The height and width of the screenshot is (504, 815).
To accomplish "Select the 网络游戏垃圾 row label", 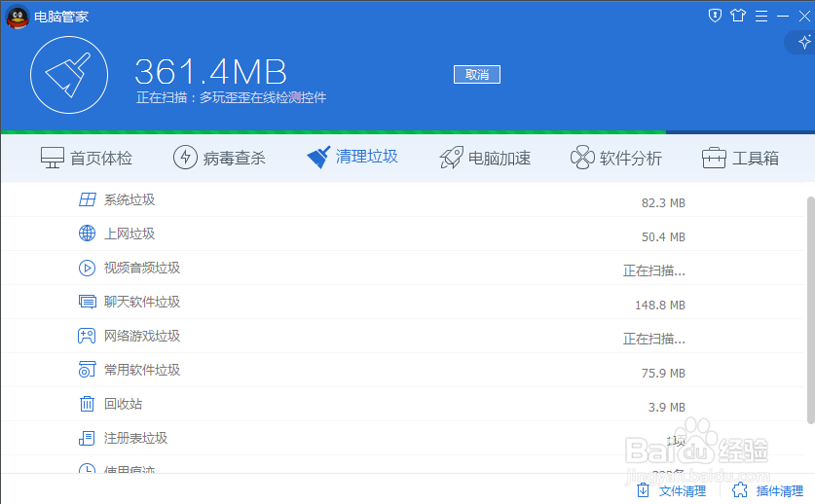I will (x=142, y=336).
